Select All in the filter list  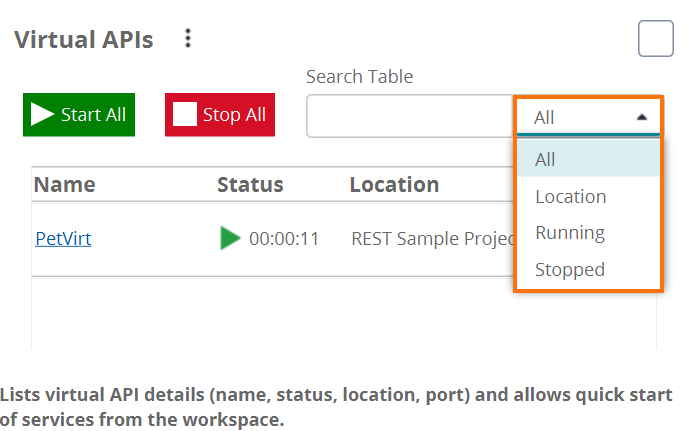588,159
